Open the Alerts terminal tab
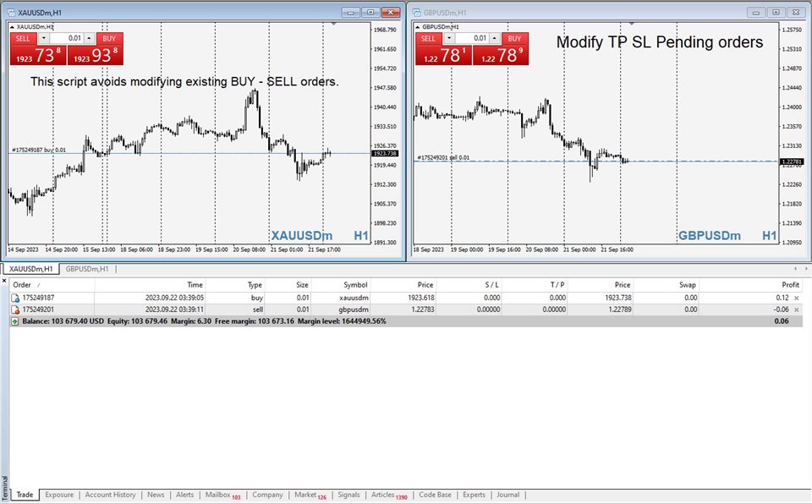812x504 pixels. click(185, 495)
